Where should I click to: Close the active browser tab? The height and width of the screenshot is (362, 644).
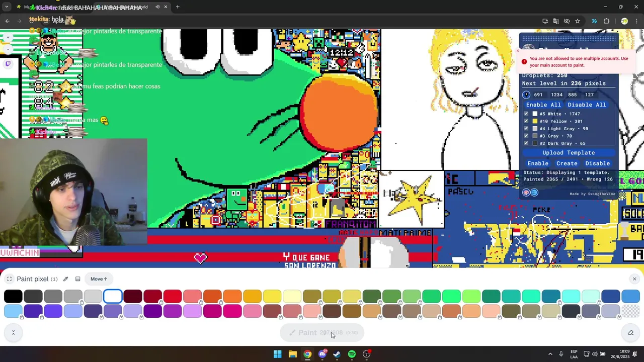tap(166, 7)
